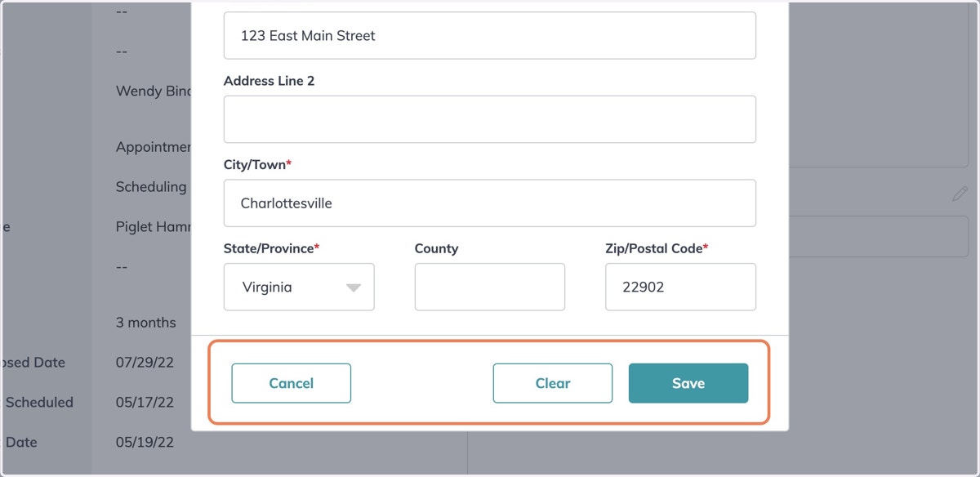This screenshot has height=477, width=980.
Task: Select the 05/17/22 date in background
Action: 145,402
